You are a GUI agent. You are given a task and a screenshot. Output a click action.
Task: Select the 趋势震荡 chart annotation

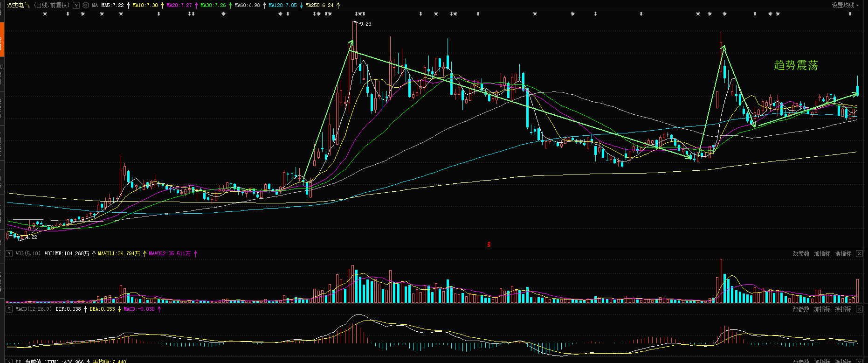[x=796, y=65]
